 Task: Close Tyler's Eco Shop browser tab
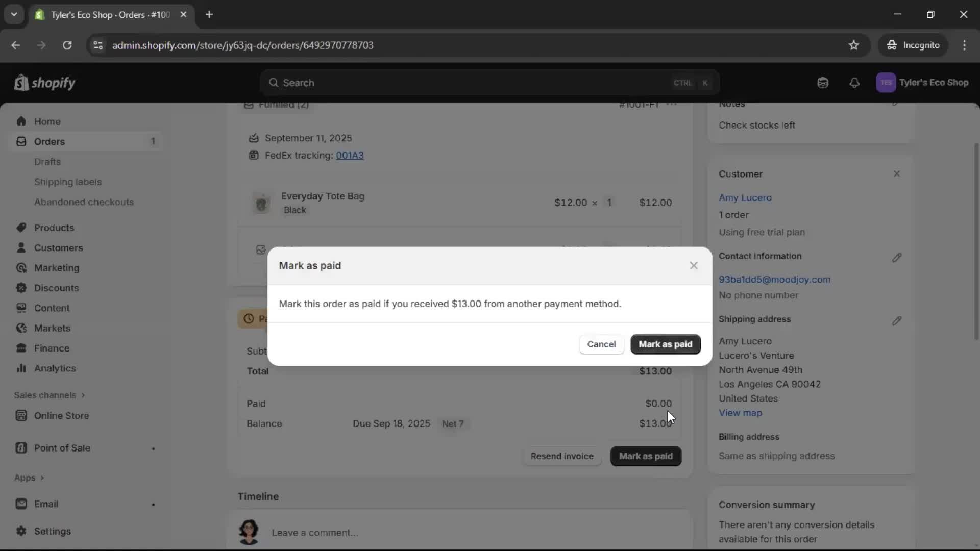tap(183, 15)
